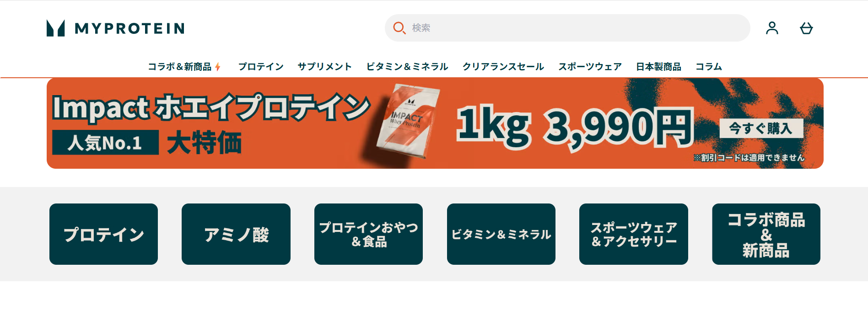Select the プロテイン category tile
The width and height of the screenshot is (868, 321).
104,234
